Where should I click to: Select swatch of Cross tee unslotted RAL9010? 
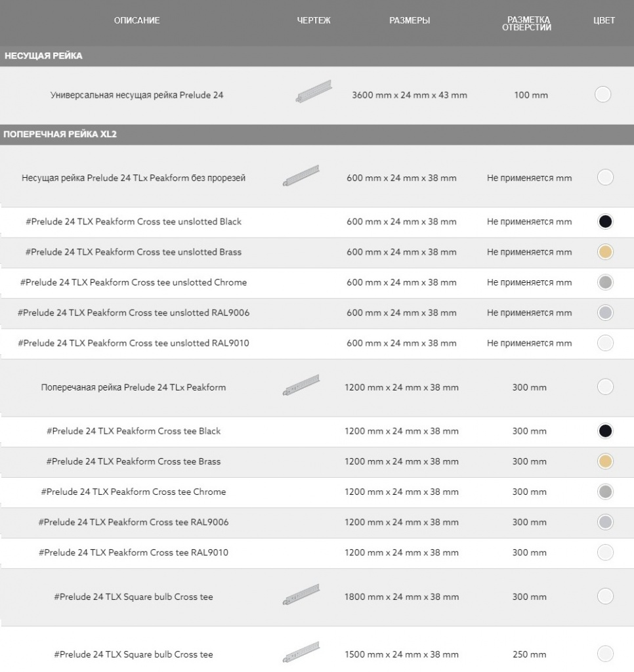[x=605, y=343]
